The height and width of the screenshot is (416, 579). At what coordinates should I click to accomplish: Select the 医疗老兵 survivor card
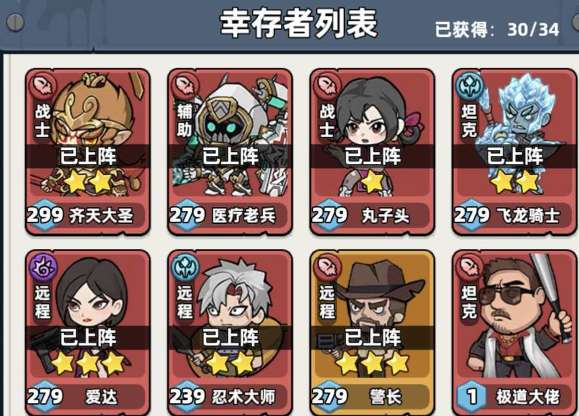tap(230, 152)
